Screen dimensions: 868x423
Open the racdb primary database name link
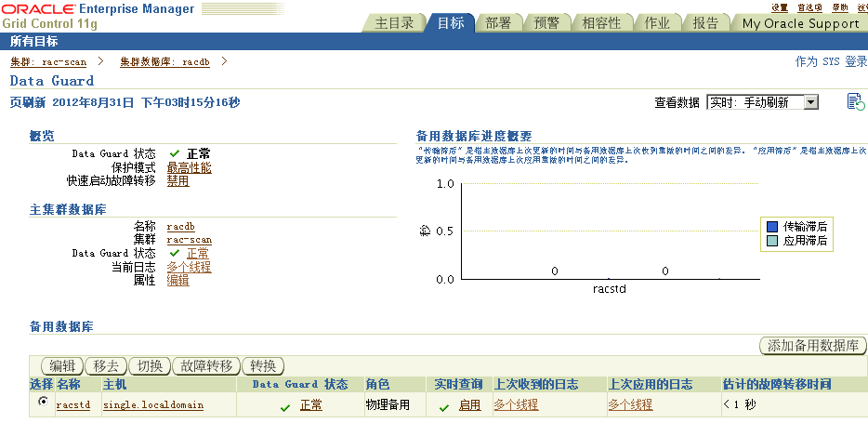pos(180,227)
